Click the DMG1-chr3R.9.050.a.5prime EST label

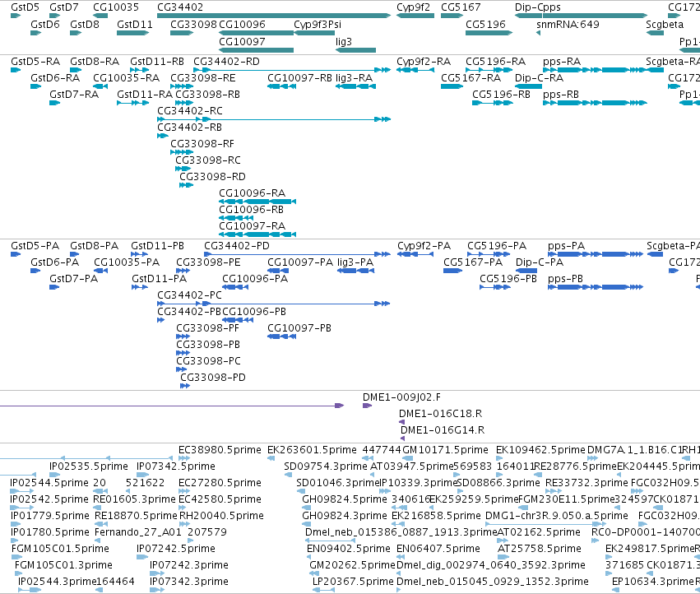click(x=557, y=517)
